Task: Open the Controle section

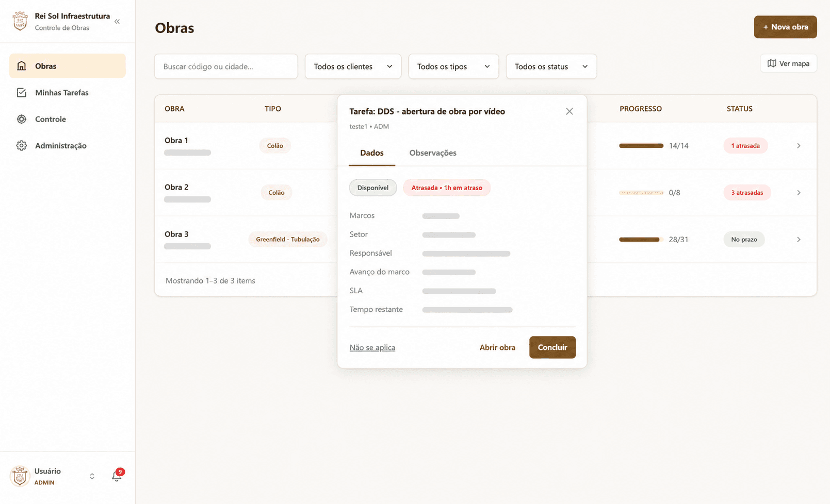Action: click(x=68, y=119)
